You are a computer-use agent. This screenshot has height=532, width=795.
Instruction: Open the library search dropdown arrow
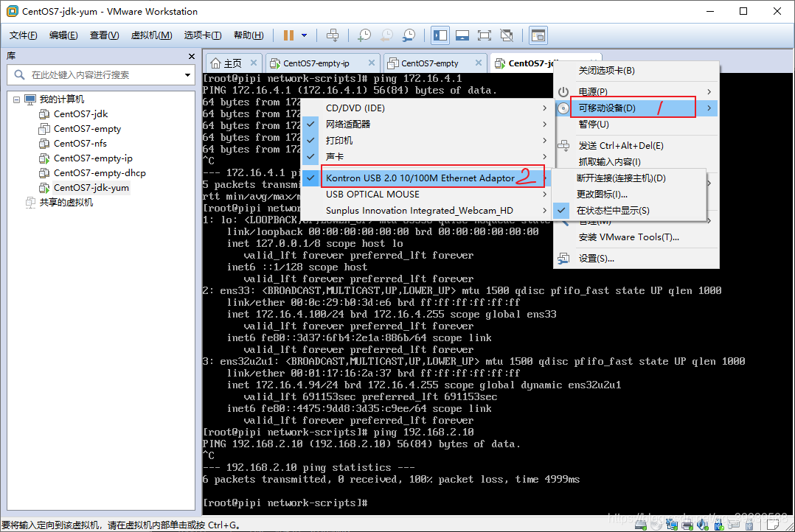click(187, 75)
